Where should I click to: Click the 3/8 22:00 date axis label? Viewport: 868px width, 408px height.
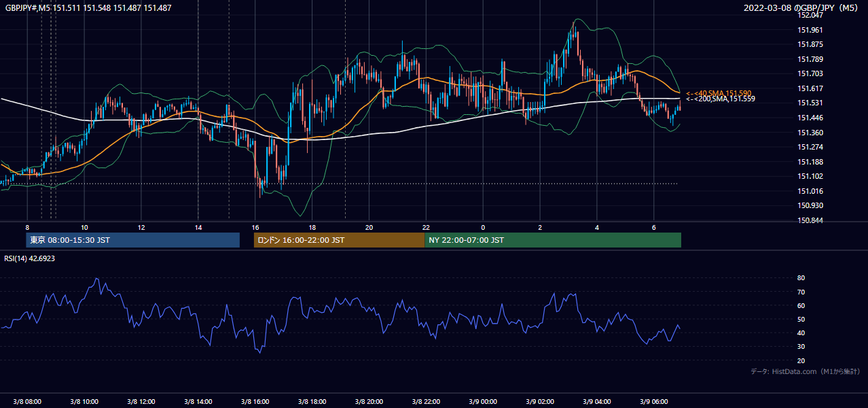pos(426,402)
